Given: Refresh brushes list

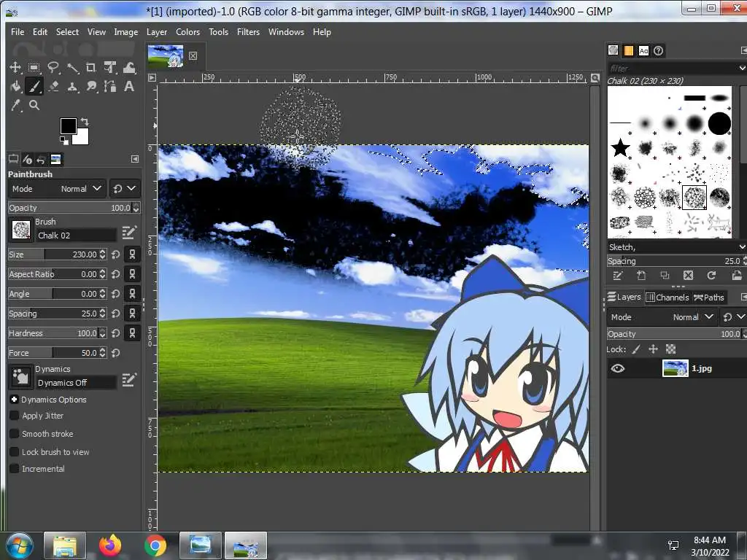Looking at the screenshot, I should (x=711, y=276).
